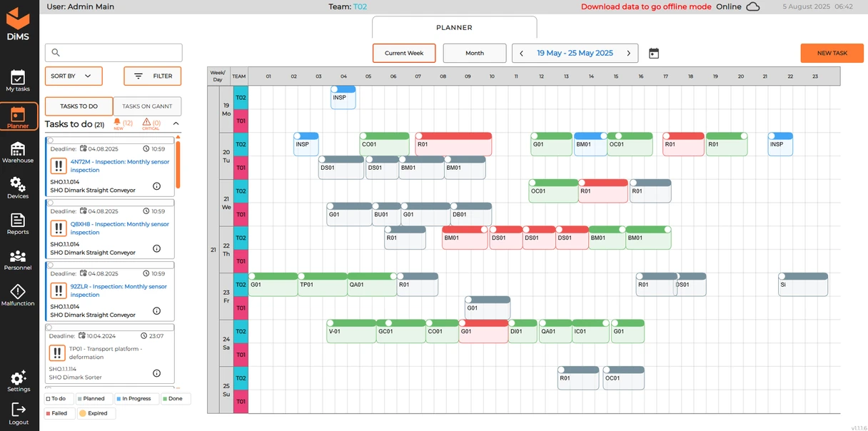
Task: Click the New Task button
Action: pyautogui.click(x=832, y=54)
